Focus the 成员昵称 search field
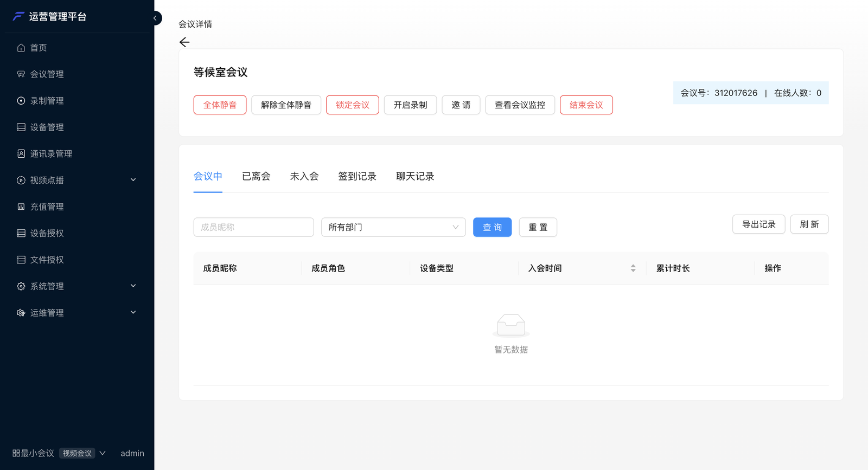The width and height of the screenshot is (868, 470). pyautogui.click(x=254, y=227)
